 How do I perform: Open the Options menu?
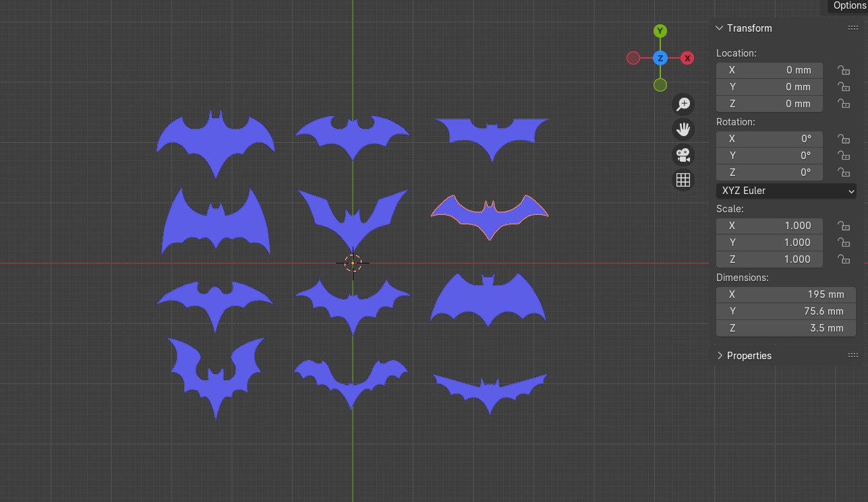[848, 6]
